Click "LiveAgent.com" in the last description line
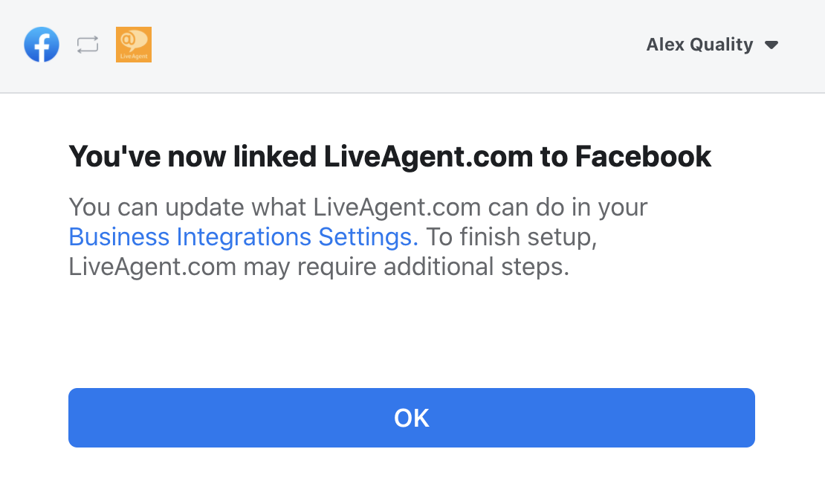Viewport: 825px width, 504px height. pos(152,266)
